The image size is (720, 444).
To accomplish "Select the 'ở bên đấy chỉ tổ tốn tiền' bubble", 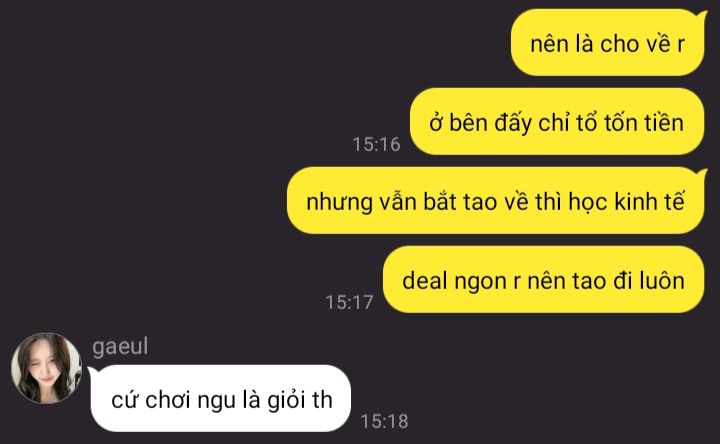I will pos(557,122).
